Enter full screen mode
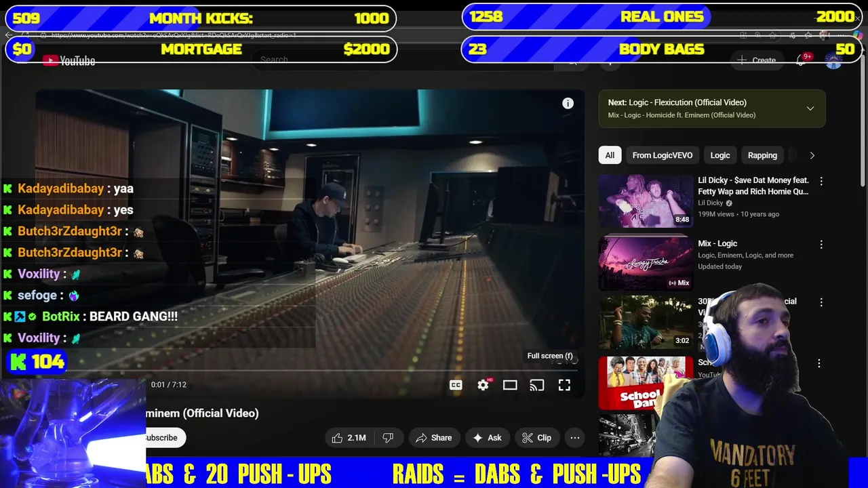The height and width of the screenshot is (488, 868). tap(564, 385)
